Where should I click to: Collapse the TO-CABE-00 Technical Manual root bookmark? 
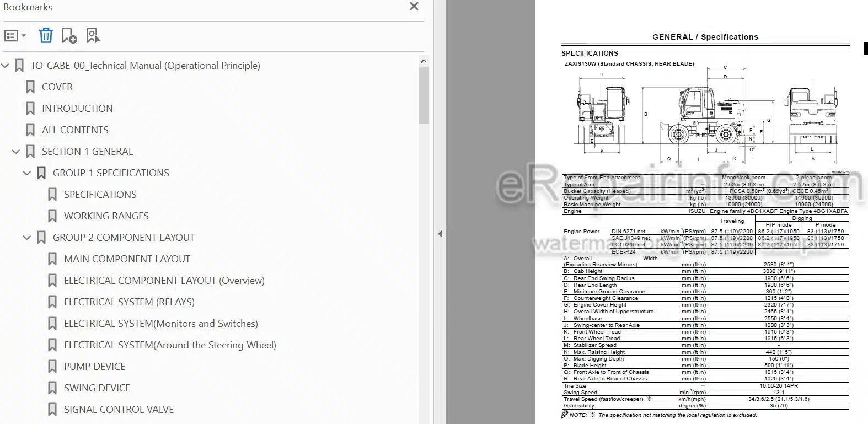6,66
